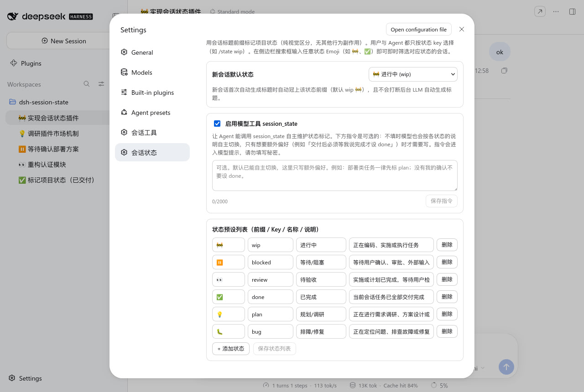Select the 实现会话状态插件 session
The height and width of the screenshot is (392, 584).
click(57, 118)
